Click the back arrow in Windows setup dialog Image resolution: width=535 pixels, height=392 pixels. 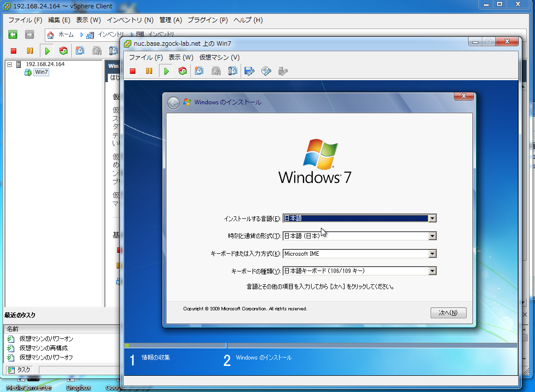pos(174,103)
